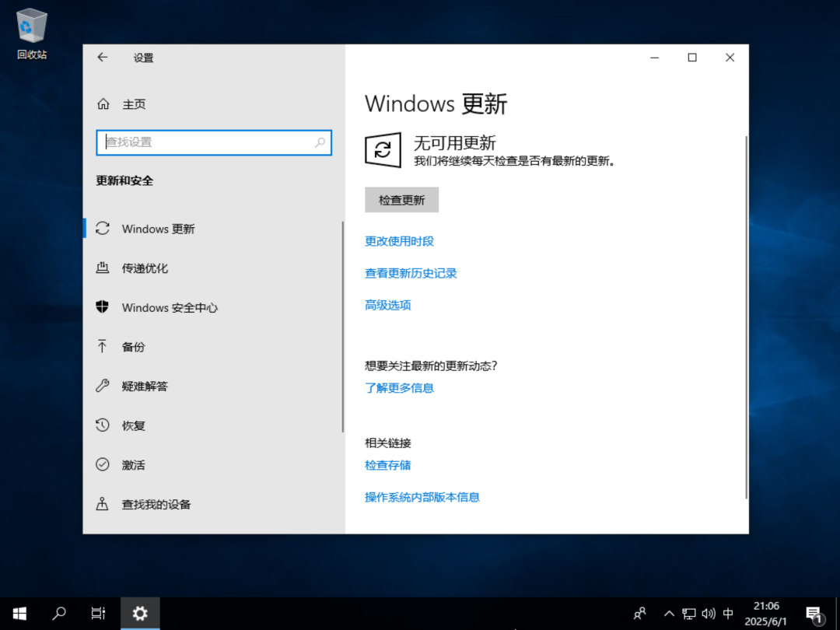Expand the system tray hidden icons chevron
This screenshot has height=630, width=840.
click(669, 614)
